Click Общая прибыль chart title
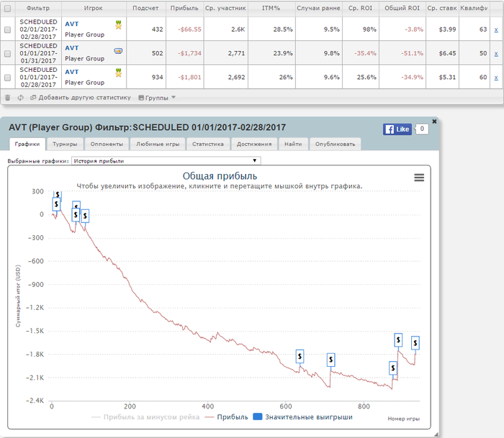 pyautogui.click(x=220, y=176)
